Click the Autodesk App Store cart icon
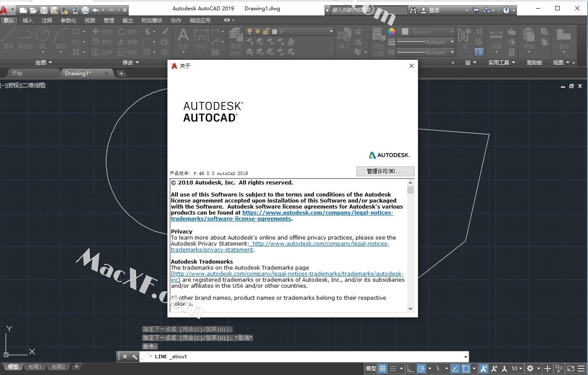Screen dimensions: 588x375 pos(476,10)
